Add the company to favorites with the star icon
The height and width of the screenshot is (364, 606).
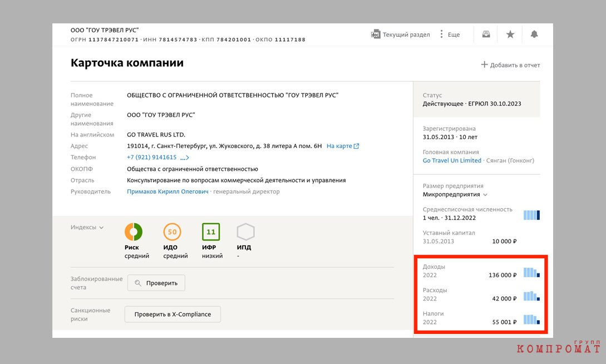coord(510,35)
